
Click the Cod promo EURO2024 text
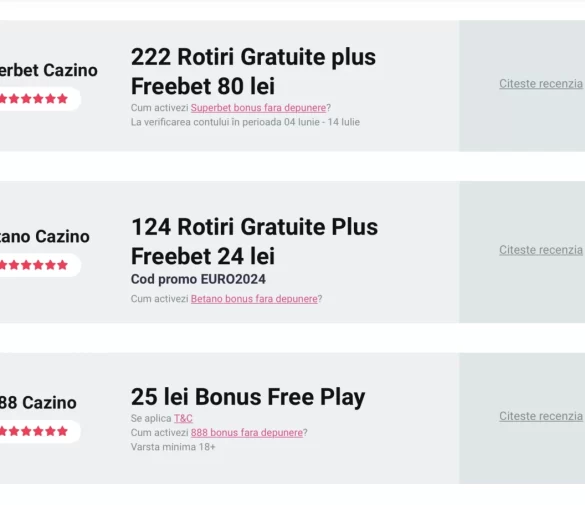198,279
